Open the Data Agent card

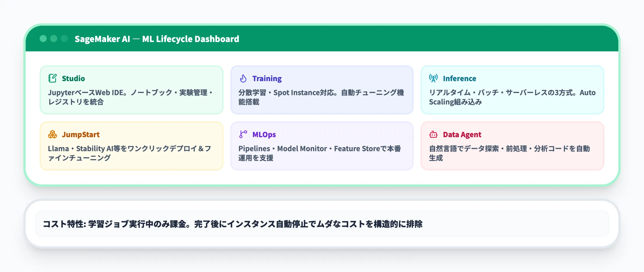pos(512,145)
